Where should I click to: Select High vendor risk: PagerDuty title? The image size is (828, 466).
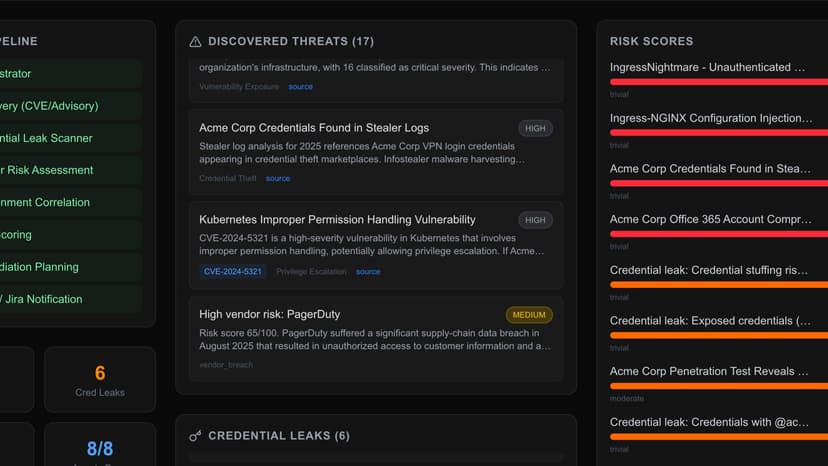(x=269, y=314)
